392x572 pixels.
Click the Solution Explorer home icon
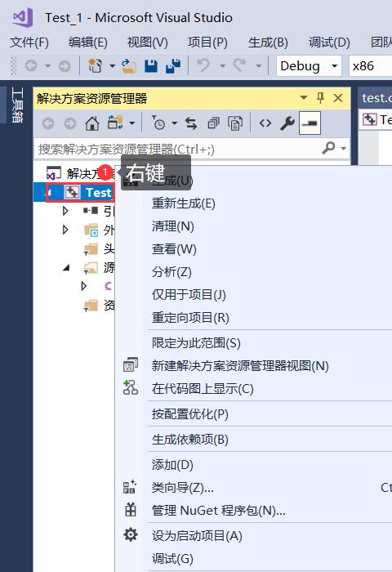coord(92,123)
